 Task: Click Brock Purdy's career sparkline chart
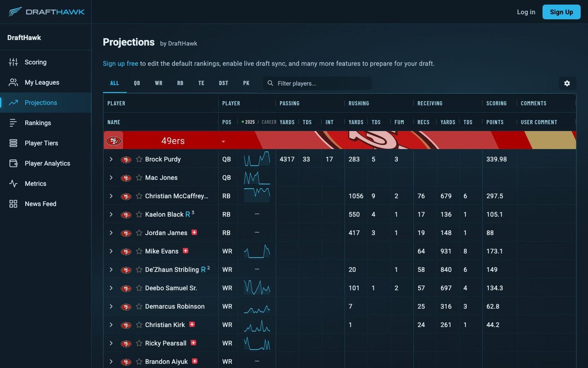click(257, 159)
